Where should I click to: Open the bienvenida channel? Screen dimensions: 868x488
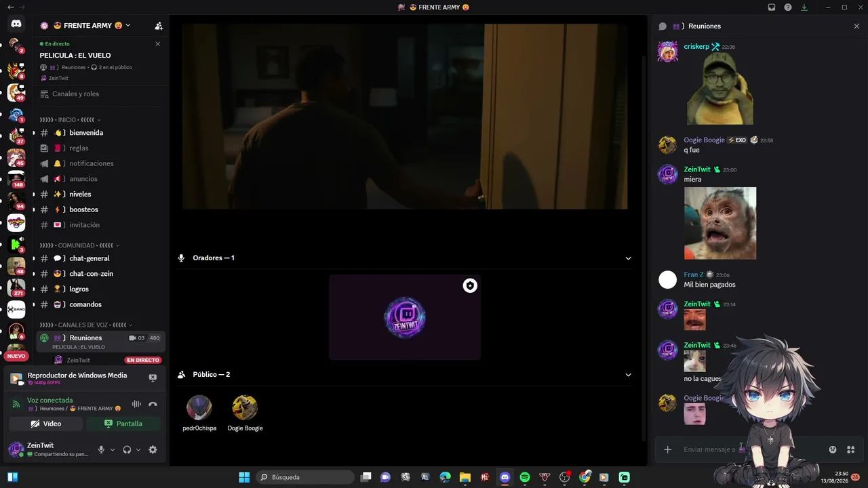tap(101, 133)
